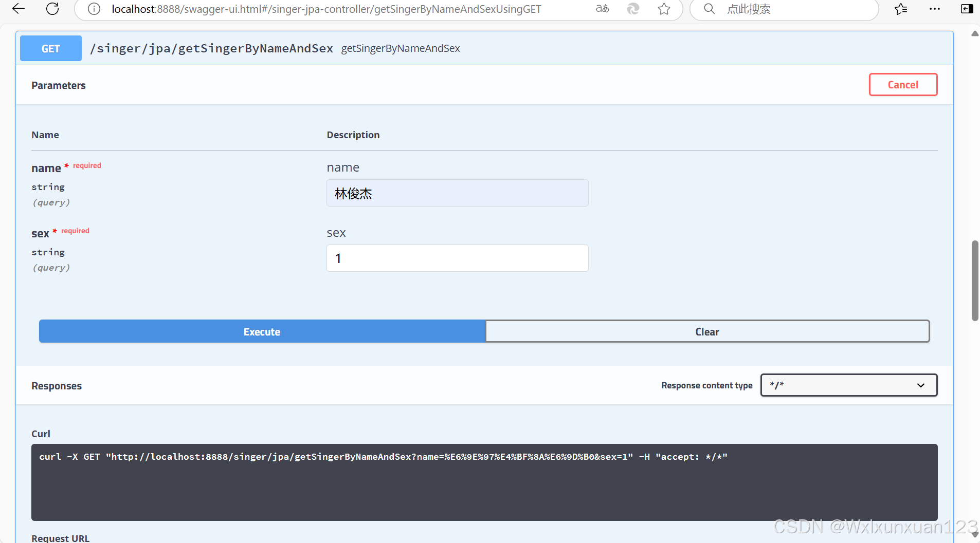The height and width of the screenshot is (543, 980).
Task: Navigate back using the browser arrow
Action: (19, 9)
